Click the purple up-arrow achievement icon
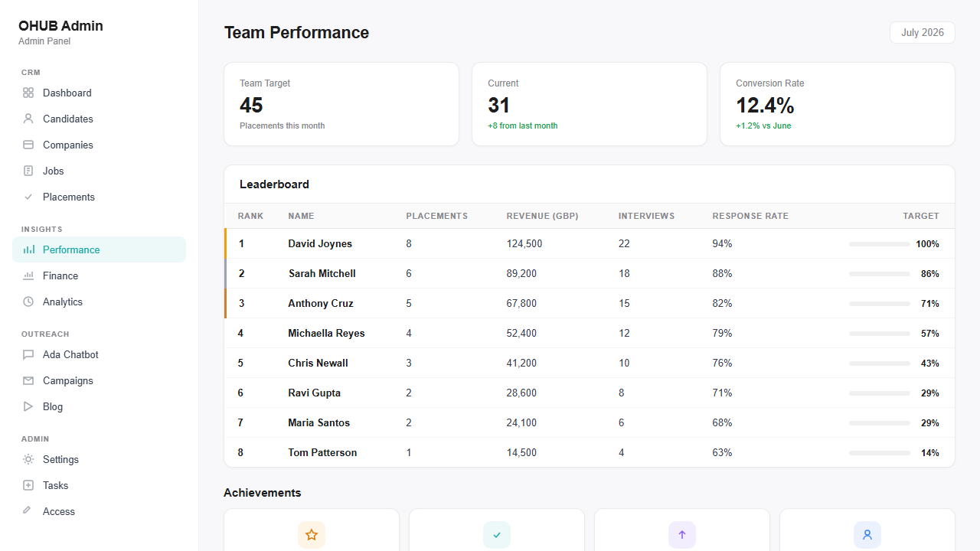 (x=682, y=535)
